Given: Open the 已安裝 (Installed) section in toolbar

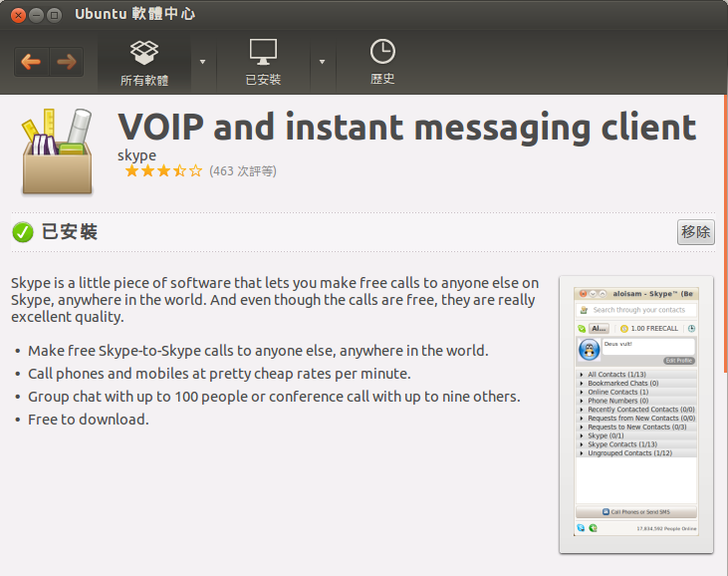Looking at the screenshot, I should (263, 63).
